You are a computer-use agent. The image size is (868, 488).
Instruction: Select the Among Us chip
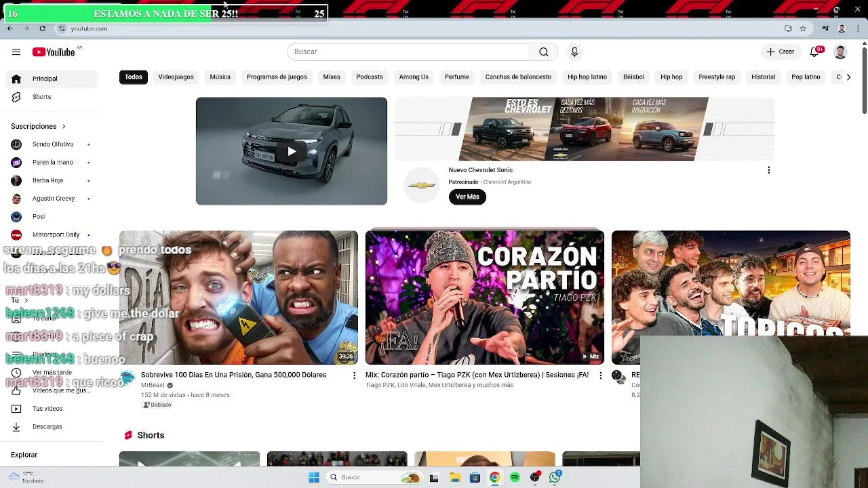click(x=414, y=77)
